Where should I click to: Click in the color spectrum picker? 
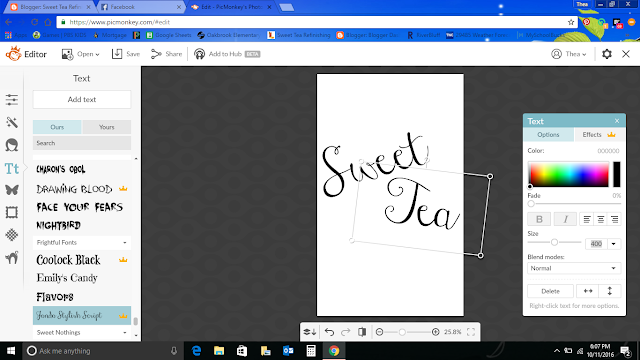point(569,174)
